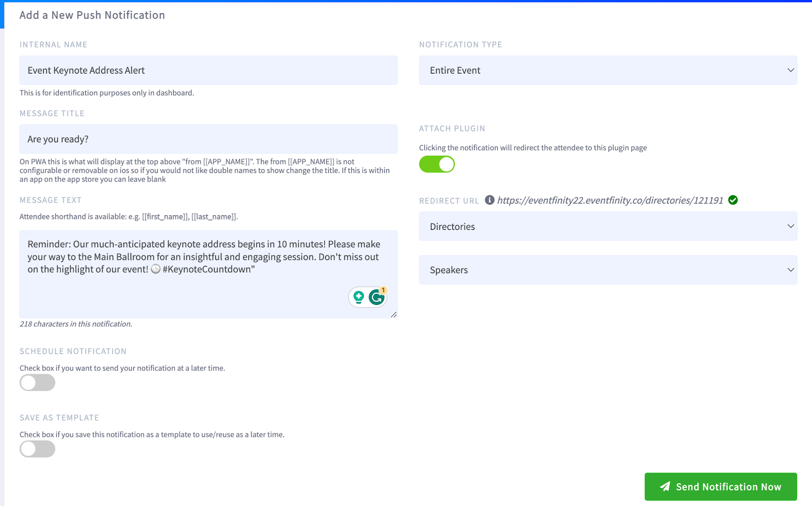
Task: Open the eventfinity directories redirect URL
Action: click(610, 200)
